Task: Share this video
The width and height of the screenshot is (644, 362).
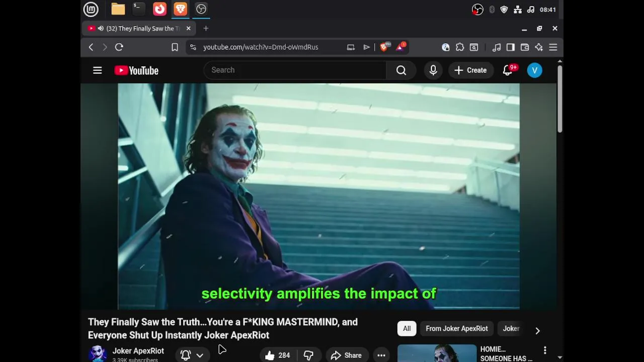Action: click(x=346, y=355)
